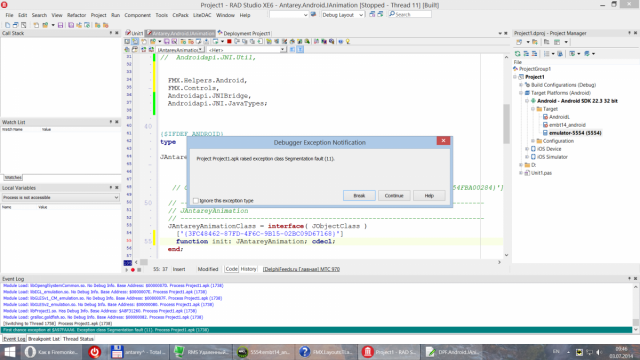
Task: Select embt14_android target in Project Manager
Action: coord(567,125)
